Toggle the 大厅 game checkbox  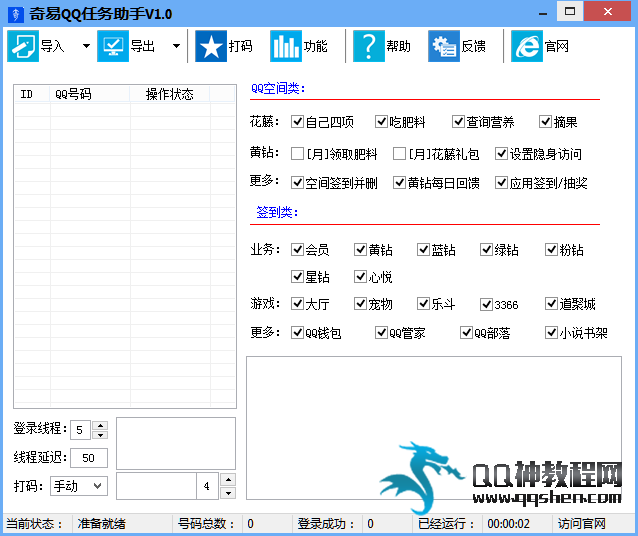tap(297, 304)
